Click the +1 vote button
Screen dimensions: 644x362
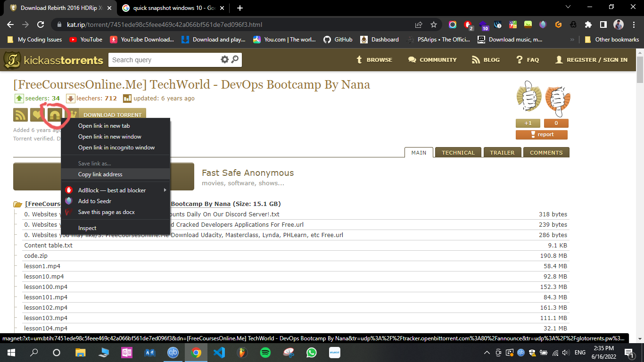tap(528, 123)
